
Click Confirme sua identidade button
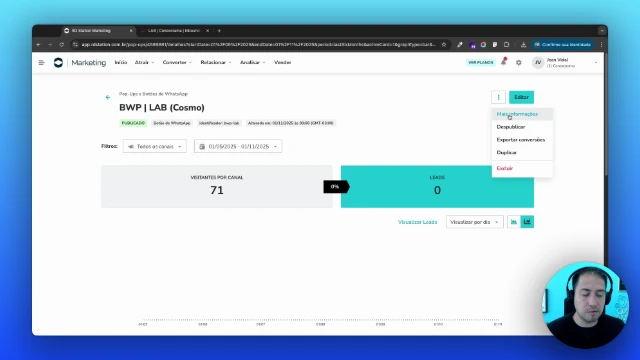(x=562, y=44)
